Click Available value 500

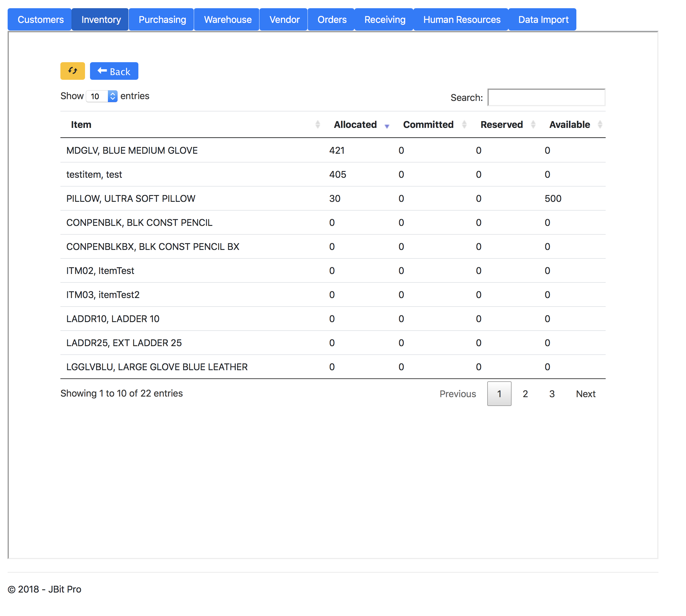[553, 198]
